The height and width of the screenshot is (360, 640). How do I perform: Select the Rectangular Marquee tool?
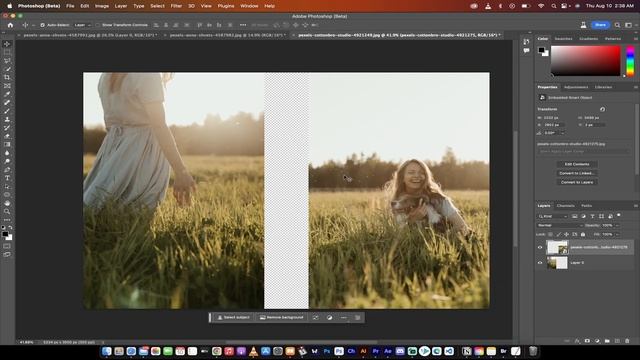coord(7,52)
